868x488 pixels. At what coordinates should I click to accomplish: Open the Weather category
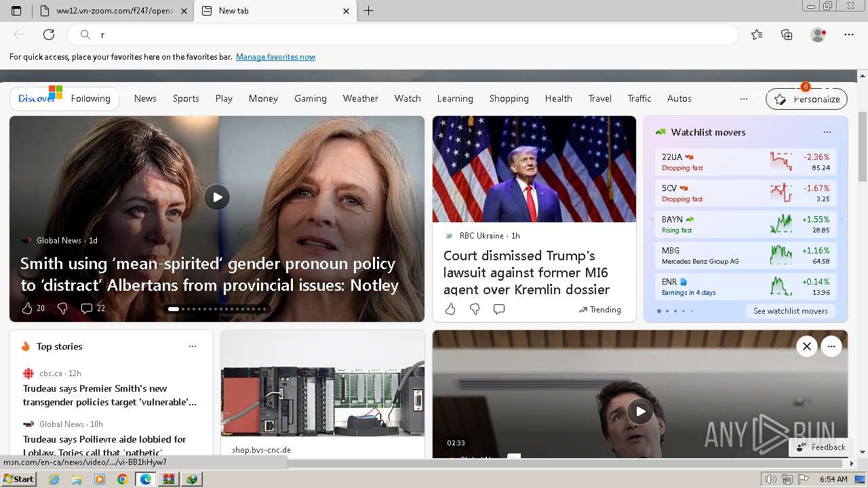point(360,99)
